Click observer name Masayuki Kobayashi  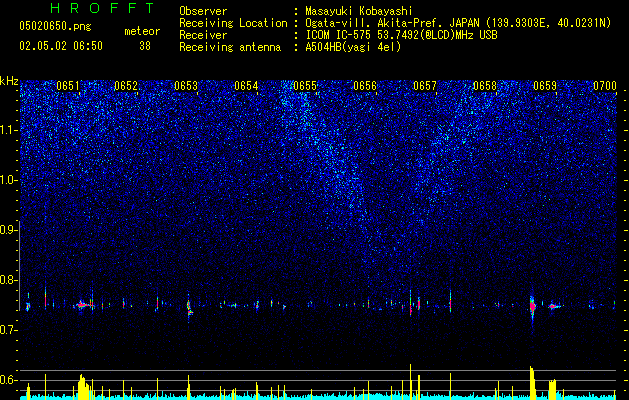point(359,11)
